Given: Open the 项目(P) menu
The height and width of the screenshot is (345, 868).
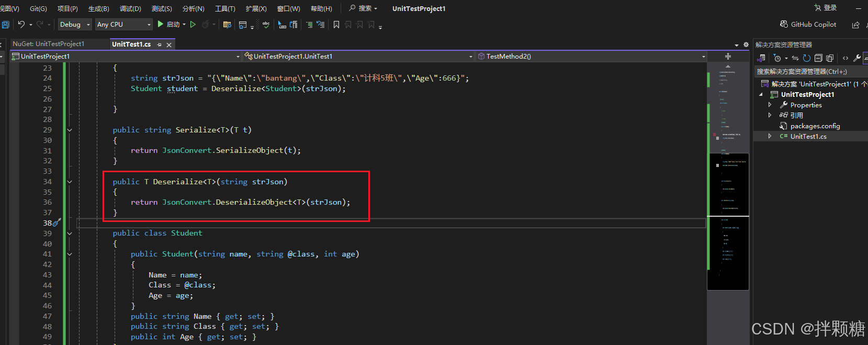Looking at the screenshot, I should [x=67, y=8].
